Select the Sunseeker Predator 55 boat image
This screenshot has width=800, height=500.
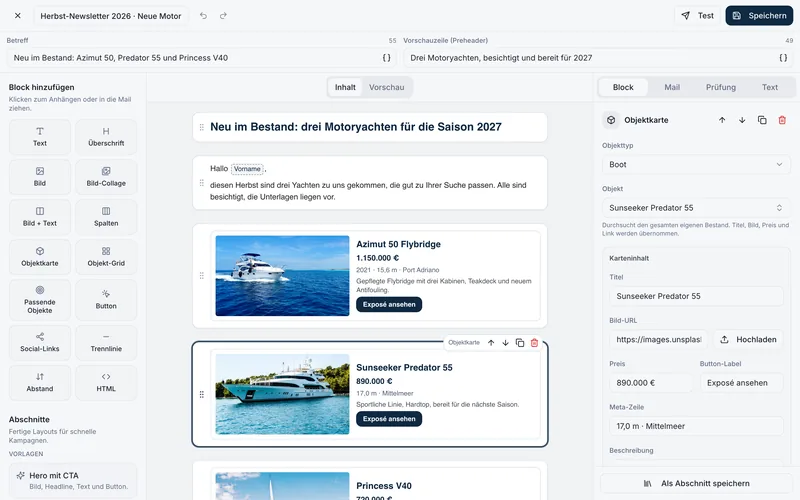[282, 394]
